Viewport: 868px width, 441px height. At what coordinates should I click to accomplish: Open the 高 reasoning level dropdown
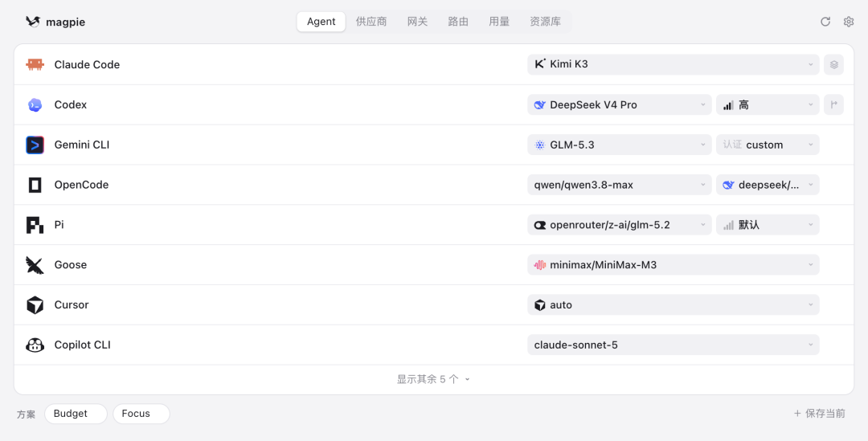pos(768,104)
